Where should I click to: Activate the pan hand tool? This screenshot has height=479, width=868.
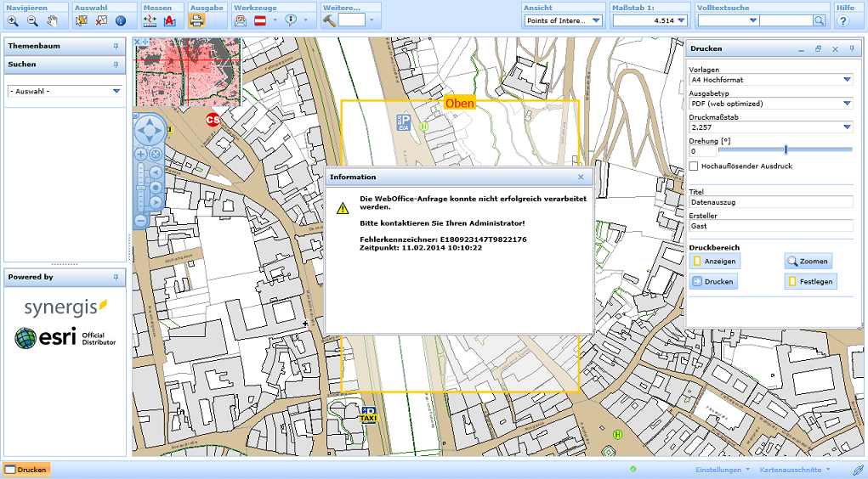pyautogui.click(x=53, y=20)
